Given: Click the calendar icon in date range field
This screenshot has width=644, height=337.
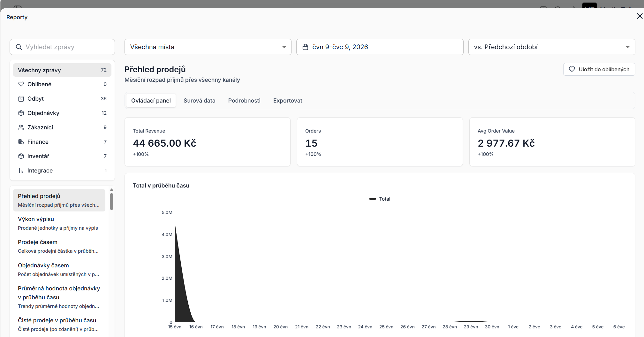Looking at the screenshot, I should coord(305,47).
